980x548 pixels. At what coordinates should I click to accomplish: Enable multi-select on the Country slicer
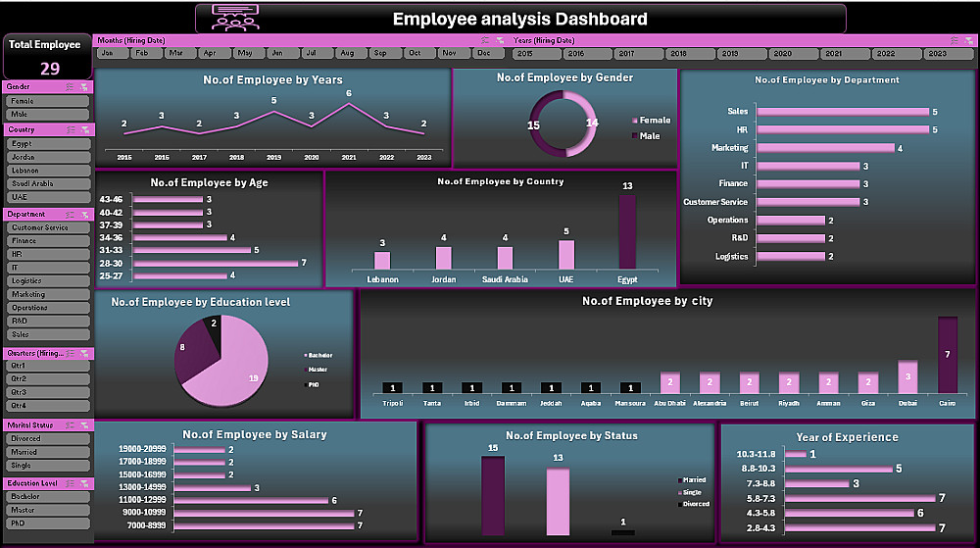click(71, 129)
